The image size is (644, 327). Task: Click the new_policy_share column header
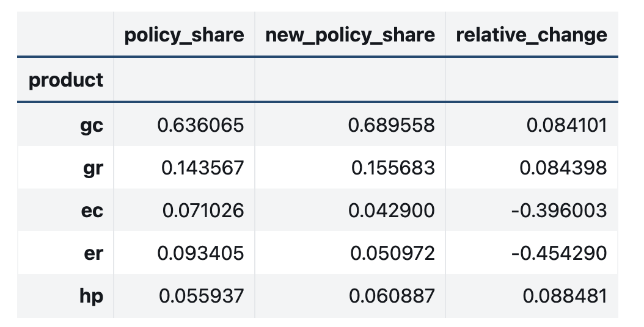click(x=349, y=35)
